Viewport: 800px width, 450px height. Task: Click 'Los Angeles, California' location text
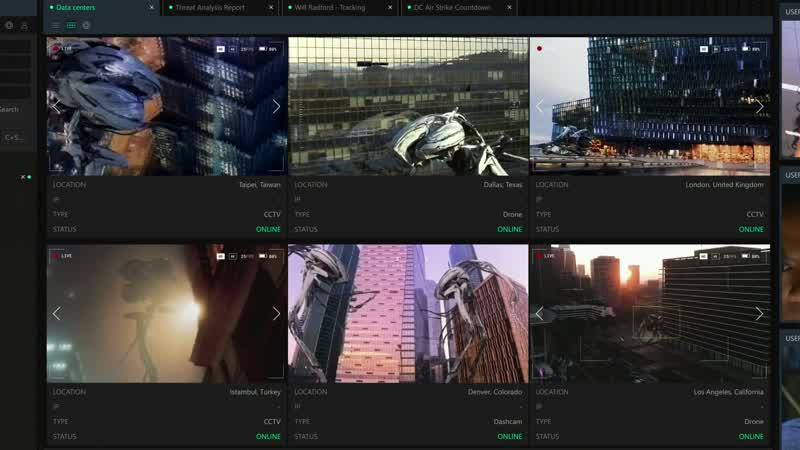(729, 392)
